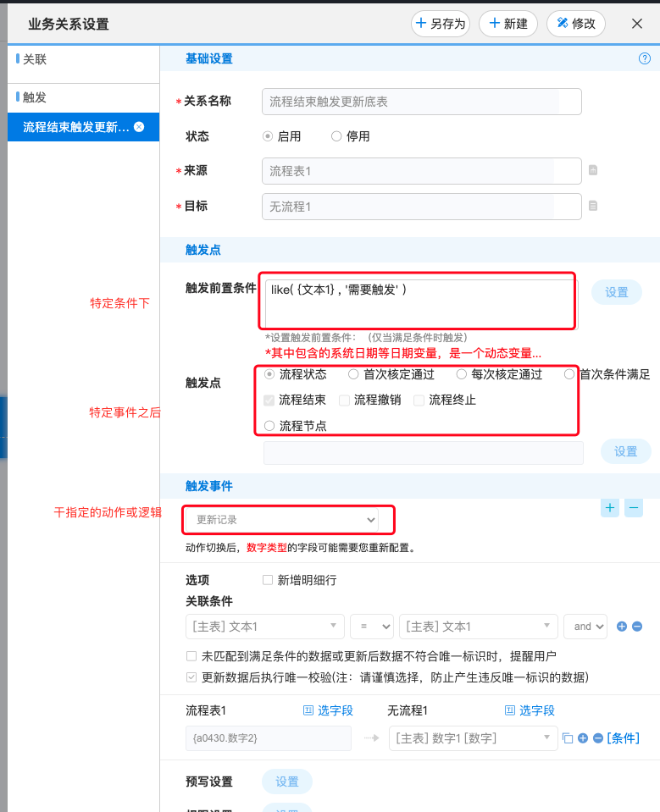Screen dimensions: 660x812
Task: Click the 预写设置 设置 button
Action: coord(287,782)
